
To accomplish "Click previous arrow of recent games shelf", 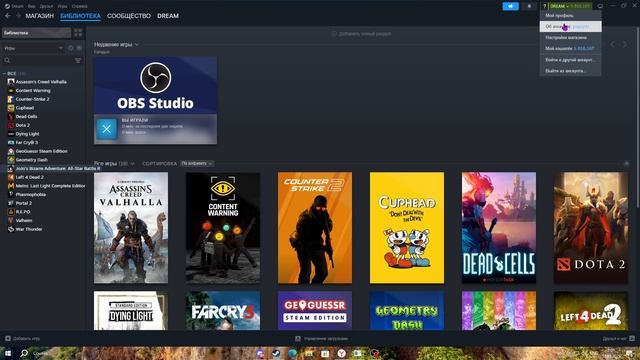I will tap(613, 44).
